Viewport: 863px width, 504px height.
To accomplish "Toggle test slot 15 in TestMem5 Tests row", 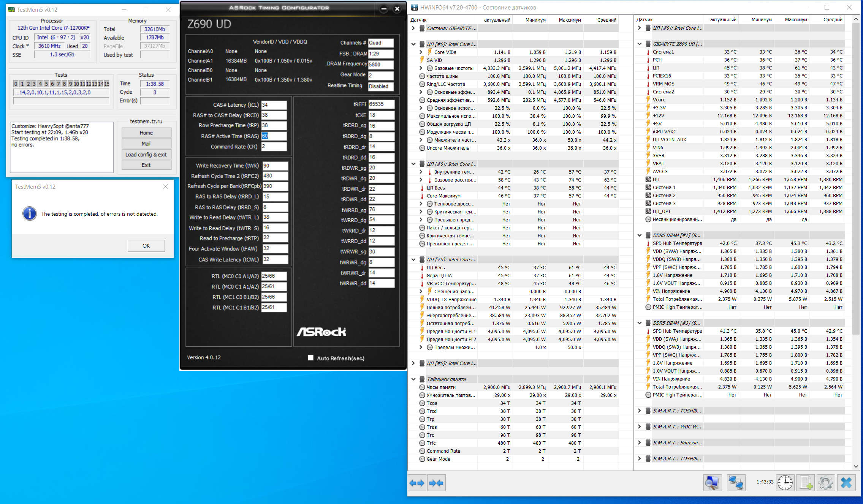I will coord(107,84).
